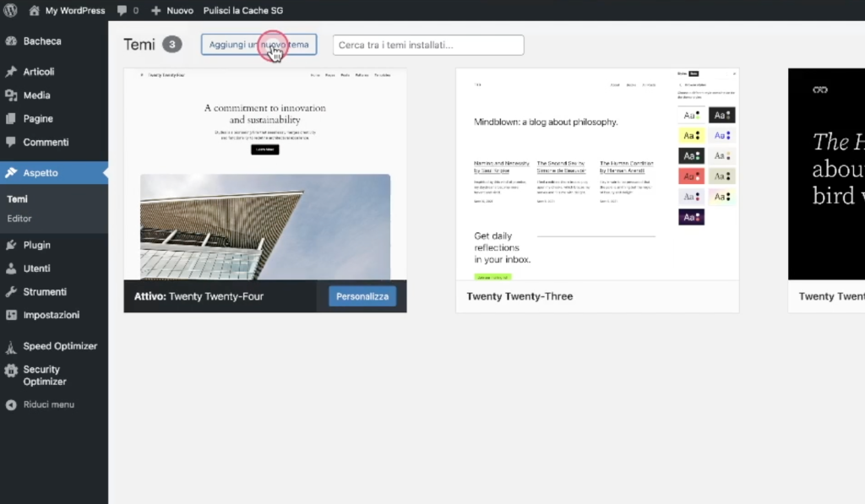Click the theme search input field
The image size is (865, 504).
[x=427, y=44]
